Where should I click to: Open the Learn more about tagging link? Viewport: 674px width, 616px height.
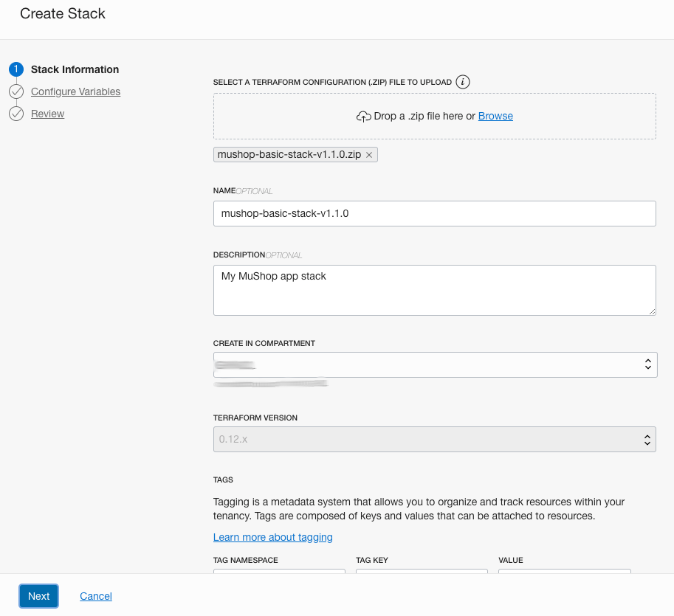tap(272, 537)
